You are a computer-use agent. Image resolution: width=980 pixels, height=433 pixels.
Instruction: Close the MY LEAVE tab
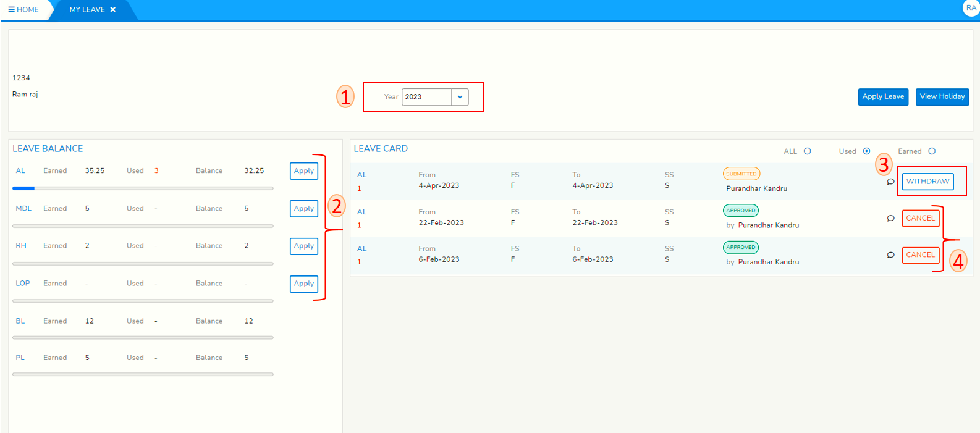113,10
